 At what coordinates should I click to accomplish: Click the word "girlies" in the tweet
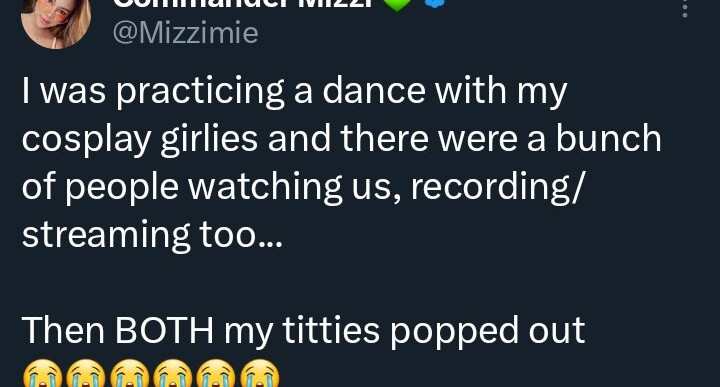[x=209, y=140]
